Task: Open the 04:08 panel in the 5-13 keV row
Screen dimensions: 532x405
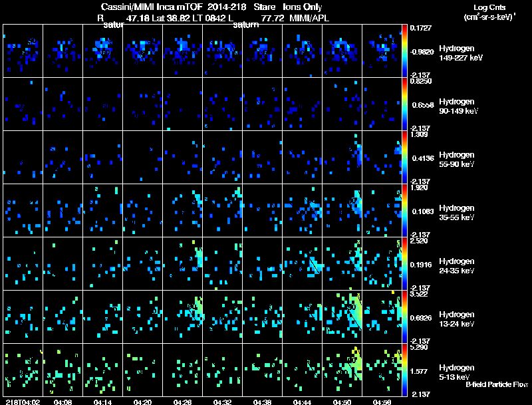Action: pos(63,370)
